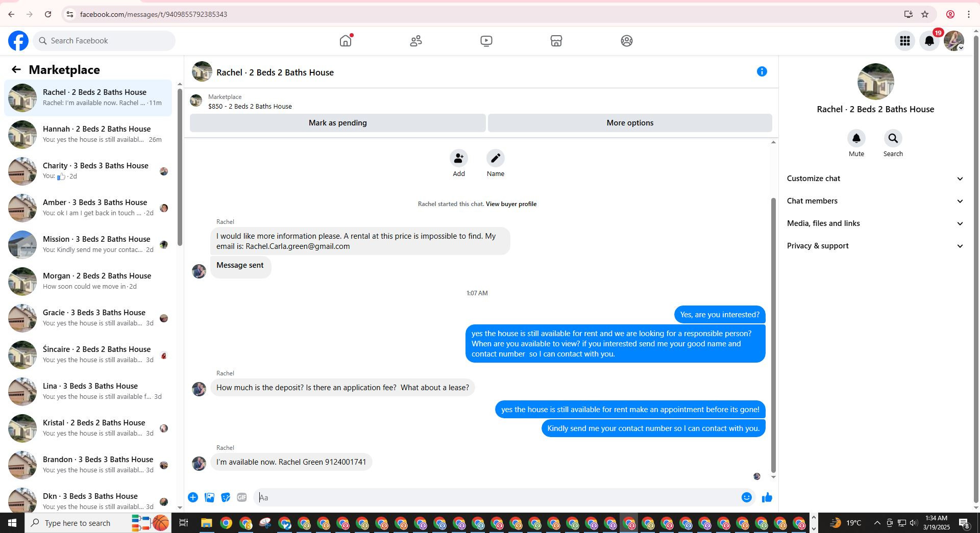Open the Mission · 3 Beds 2 Baths House chat
980x533 pixels.
tap(88, 245)
